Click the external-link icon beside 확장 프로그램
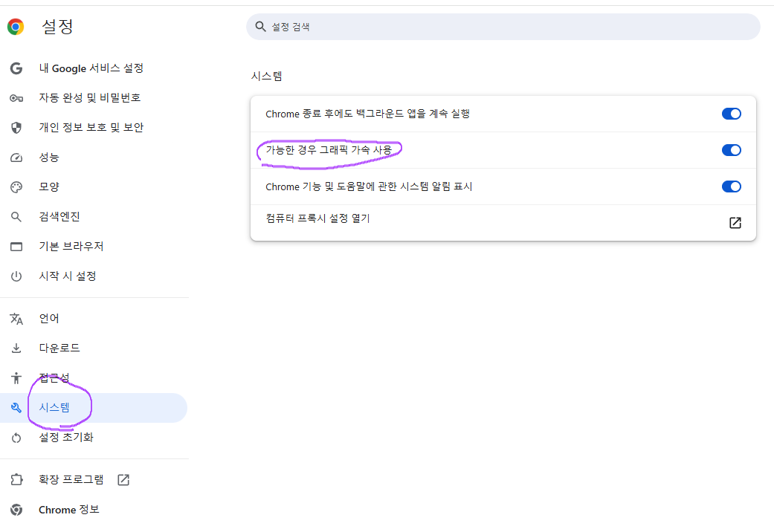 [123, 480]
